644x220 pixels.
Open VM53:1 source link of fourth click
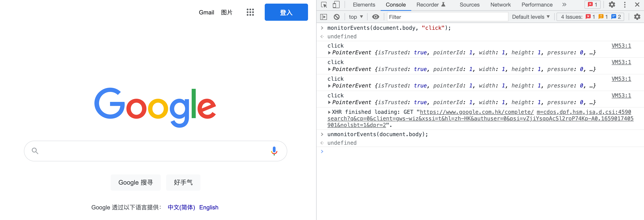tap(621, 96)
